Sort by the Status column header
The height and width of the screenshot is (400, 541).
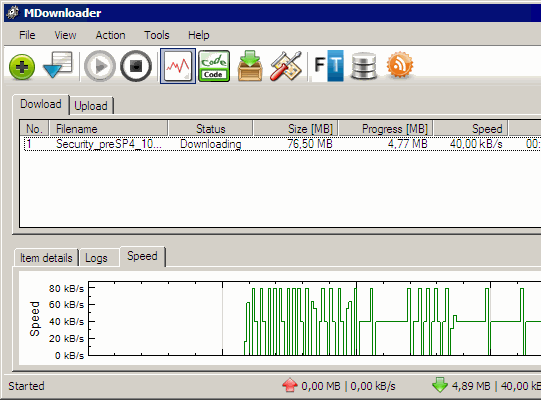[x=210, y=129]
